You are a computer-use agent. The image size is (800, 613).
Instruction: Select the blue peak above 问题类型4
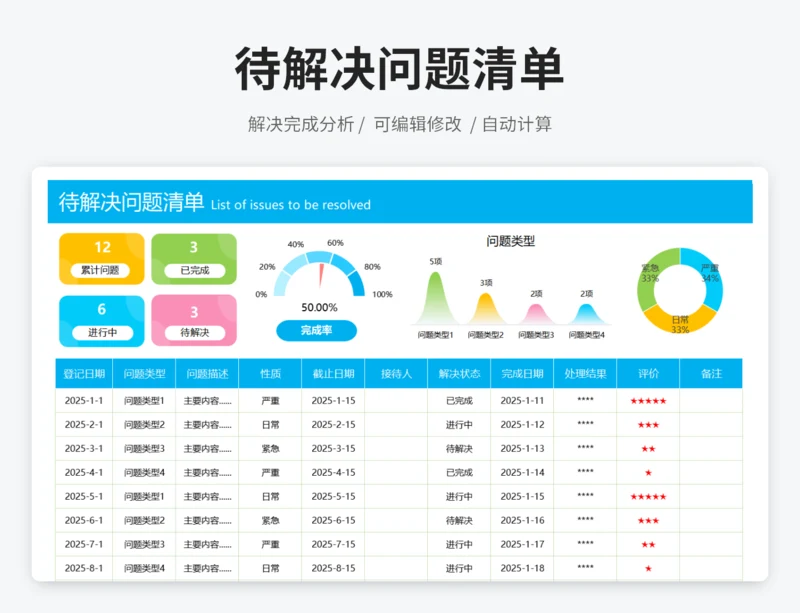point(586,315)
